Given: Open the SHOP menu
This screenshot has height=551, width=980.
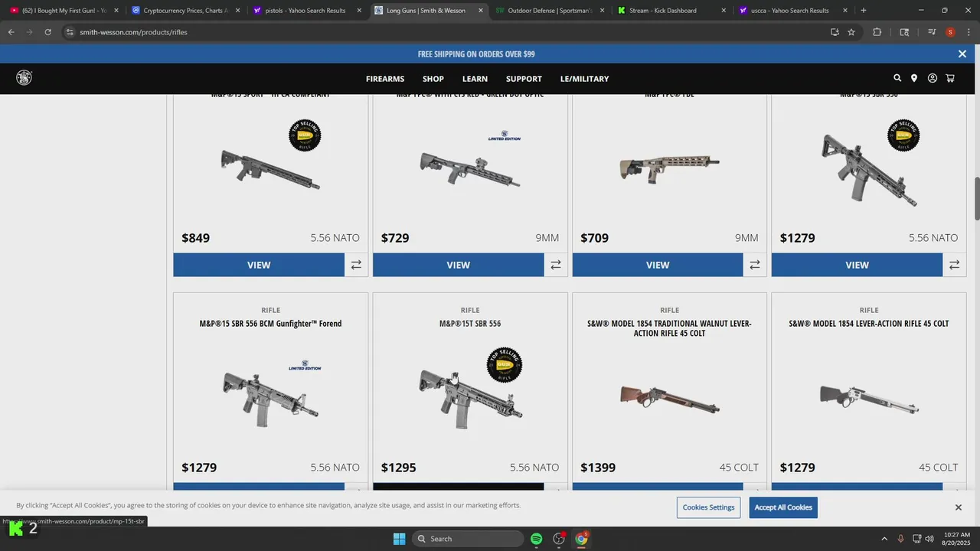Looking at the screenshot, I should [x=433, y=79].
